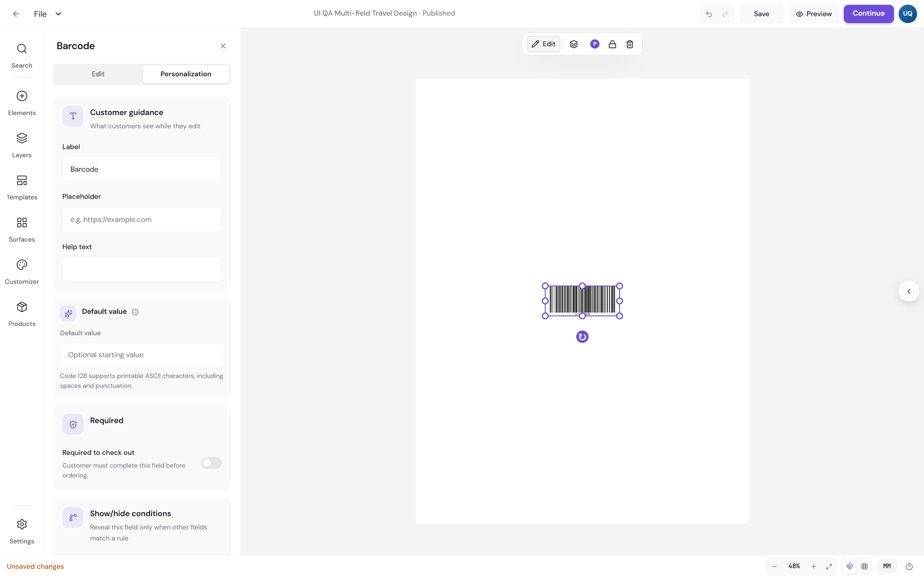Click the Optional starting value field
This screenshot has height=578, width=924.
[x=142, y=355]
